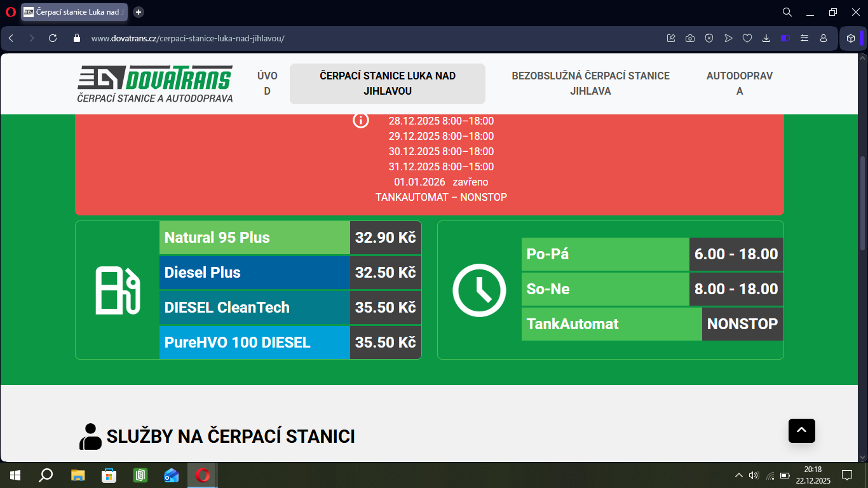Open File Explorer from taskbar

point(78,475)
